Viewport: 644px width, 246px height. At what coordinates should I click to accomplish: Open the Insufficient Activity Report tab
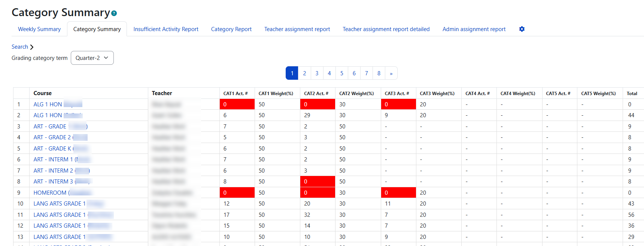(x=166, y=29)
